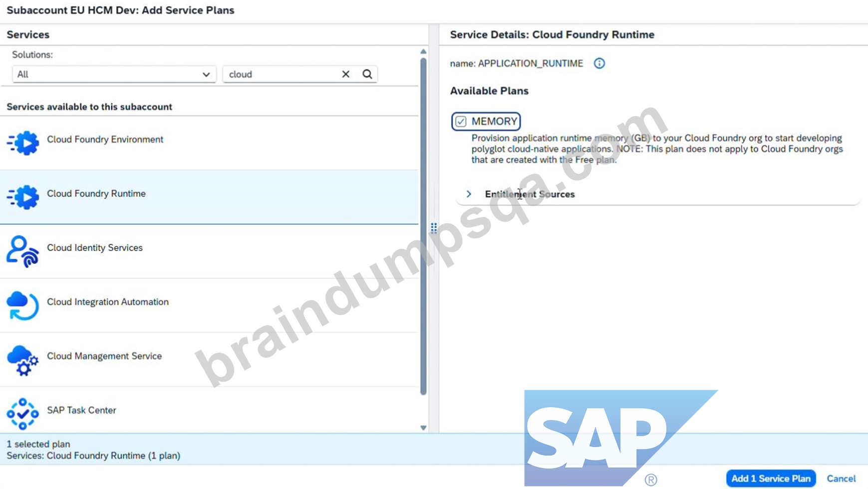Uncheck the MEMORY plan checkbox
The width and height of the screenshot is (868, 489).
pyautogui.click(x=461, y=121)
